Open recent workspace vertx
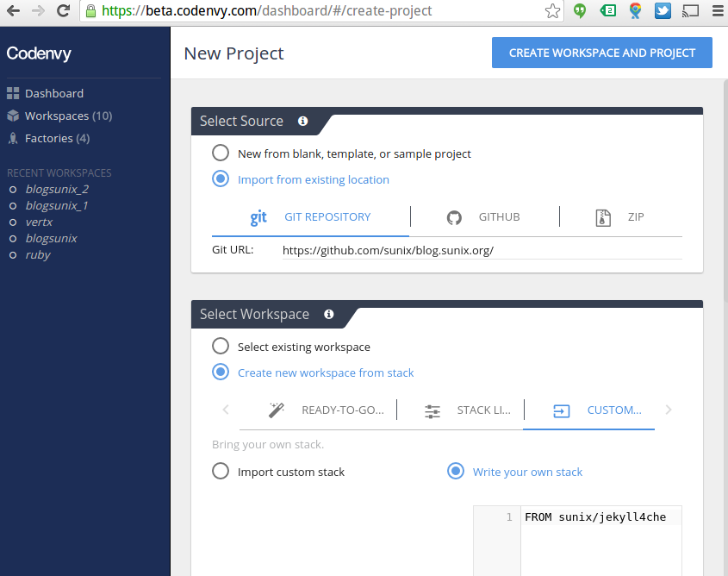728x576 pixels. (x=39, y=222)
